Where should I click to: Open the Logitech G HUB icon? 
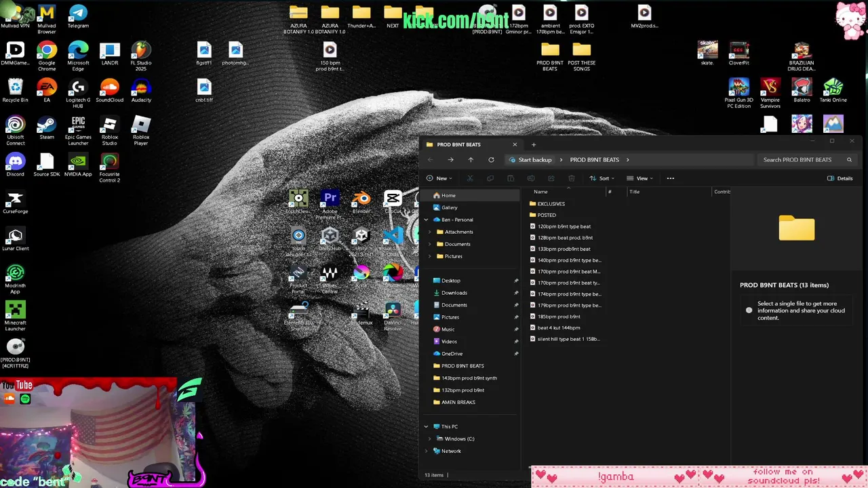pyautogui.click(x=78, y=94)
